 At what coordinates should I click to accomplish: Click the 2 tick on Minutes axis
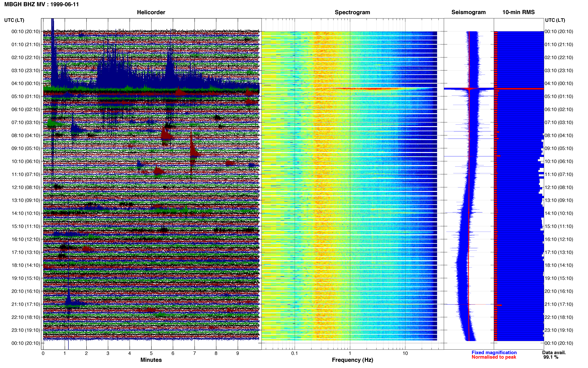tap(86, 353)
